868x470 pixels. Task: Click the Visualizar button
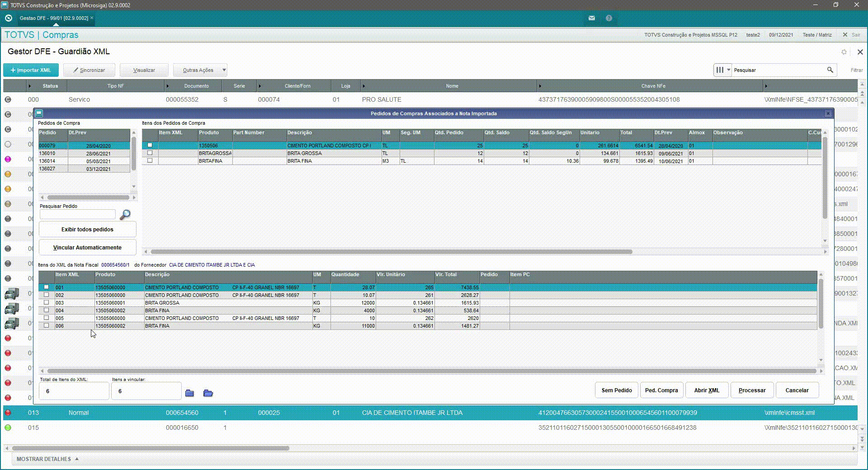[144, 70]
